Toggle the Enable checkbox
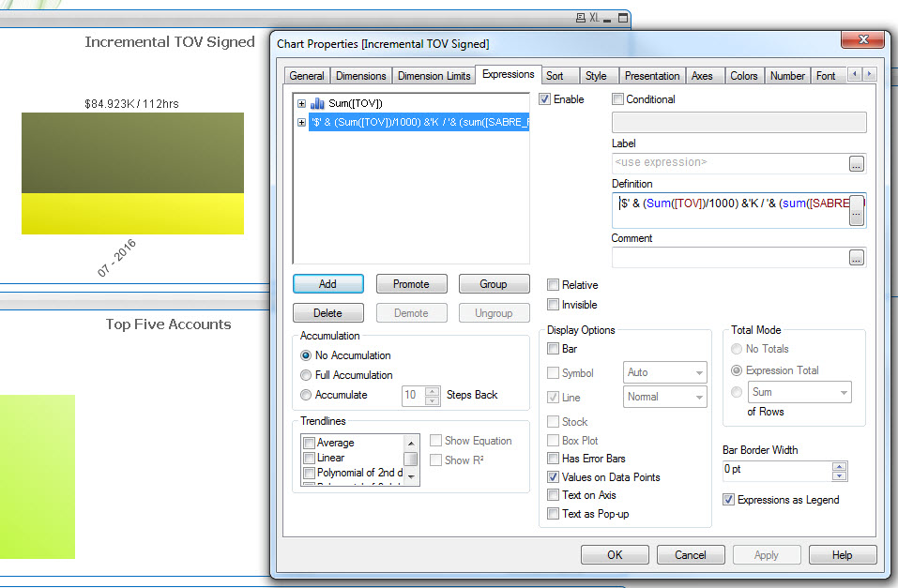 (x=544, y=99)
